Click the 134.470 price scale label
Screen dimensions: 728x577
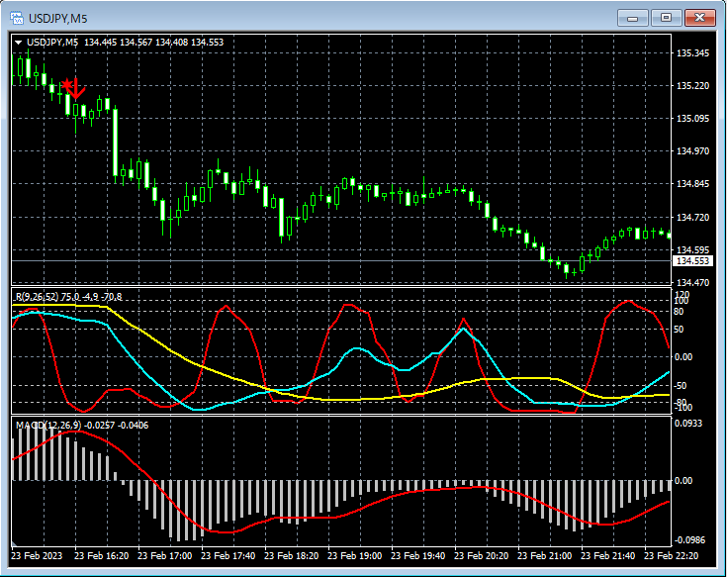point(691,283)
